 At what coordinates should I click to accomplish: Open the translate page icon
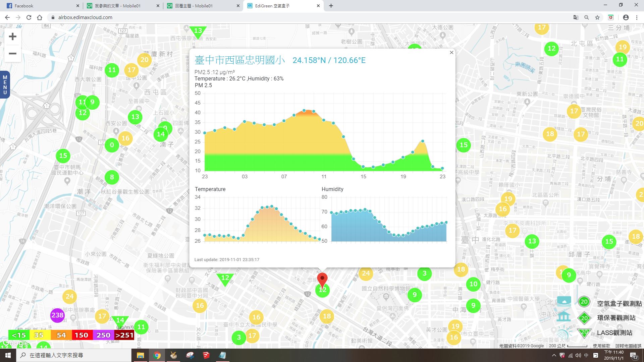(x=576, y=17)
